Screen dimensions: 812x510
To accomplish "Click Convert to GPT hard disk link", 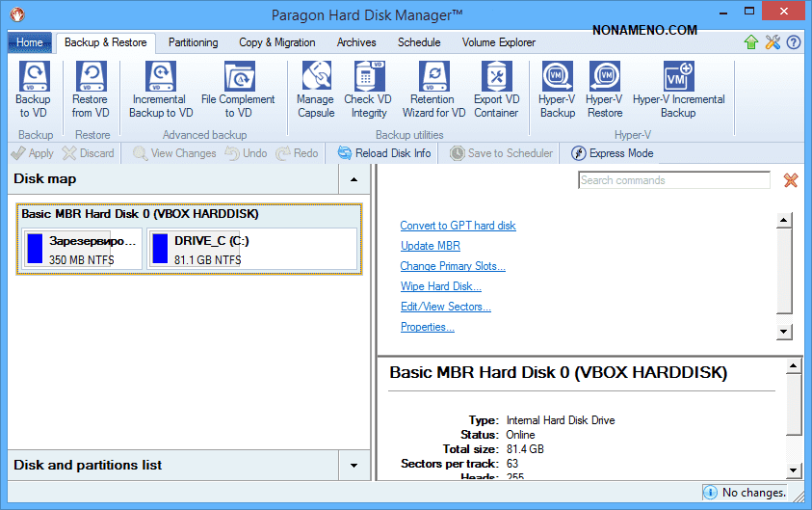I will (458, 226).
